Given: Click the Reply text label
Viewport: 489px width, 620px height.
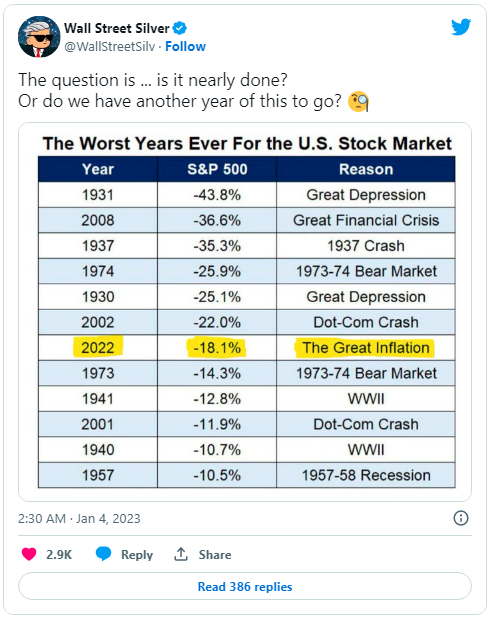Looking at the screenshot, I should 137,555.
